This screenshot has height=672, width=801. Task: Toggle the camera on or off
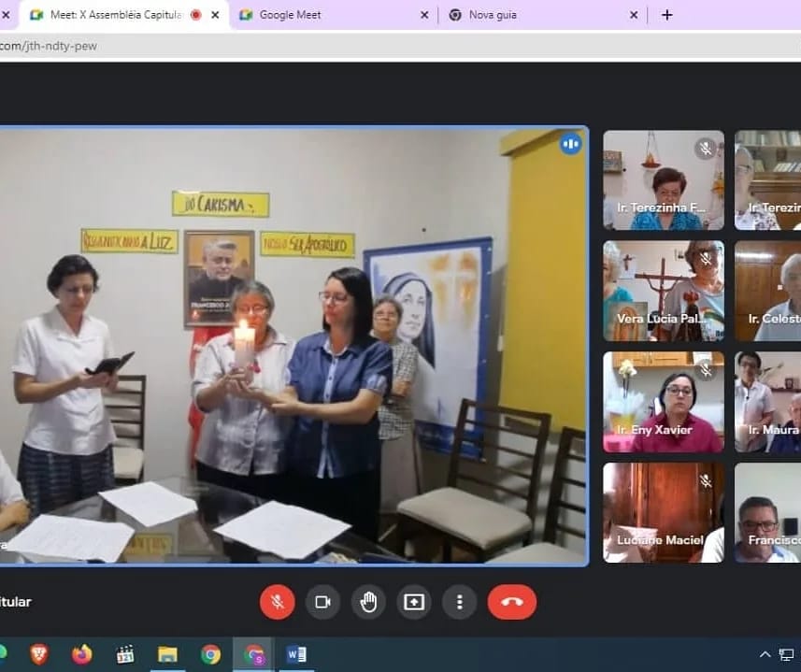tap(322, 602)
